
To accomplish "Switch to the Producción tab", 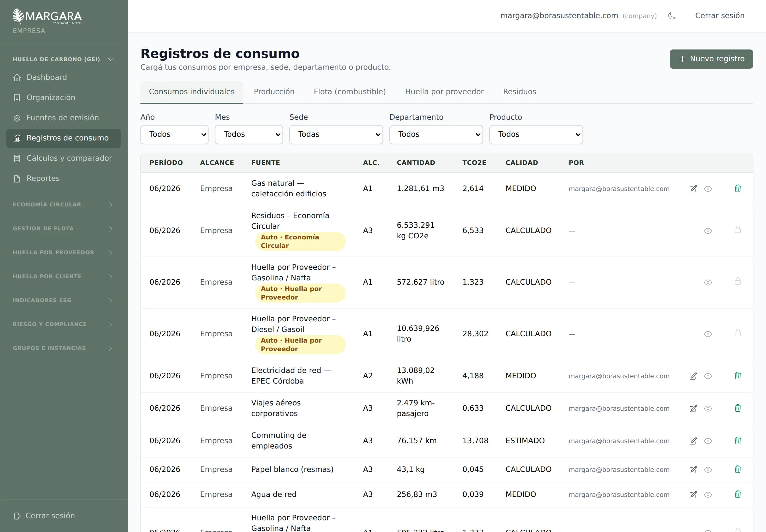I will [274, 92].
